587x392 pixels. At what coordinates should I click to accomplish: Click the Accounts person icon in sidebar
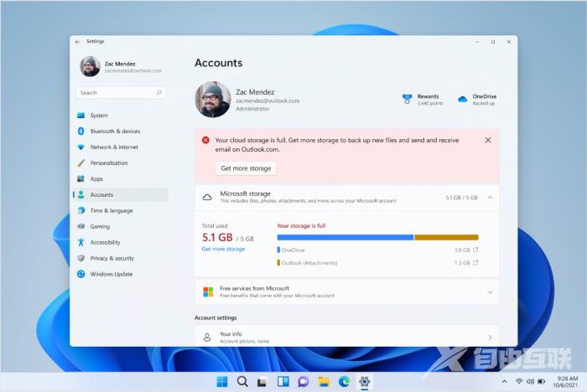(81, 194)
